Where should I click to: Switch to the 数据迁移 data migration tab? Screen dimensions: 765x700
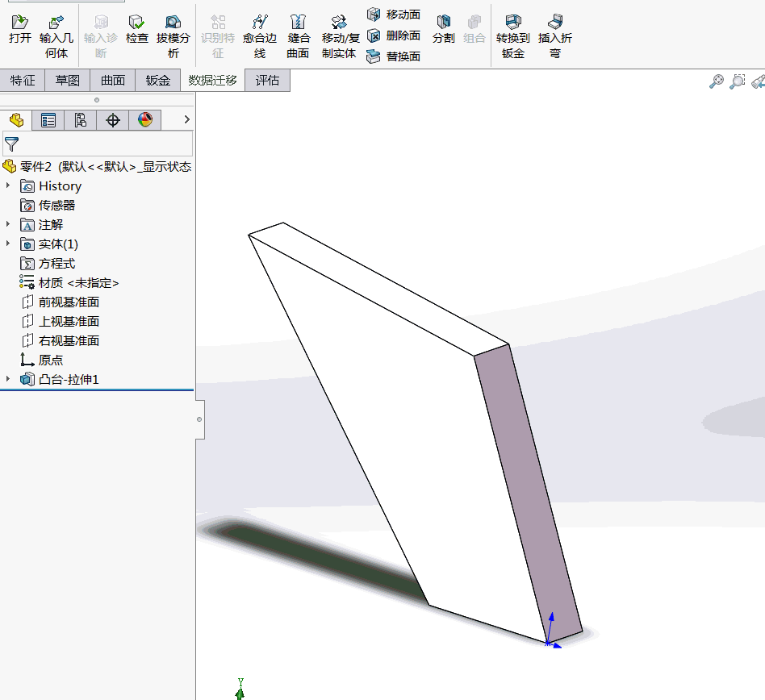point(213,81)
